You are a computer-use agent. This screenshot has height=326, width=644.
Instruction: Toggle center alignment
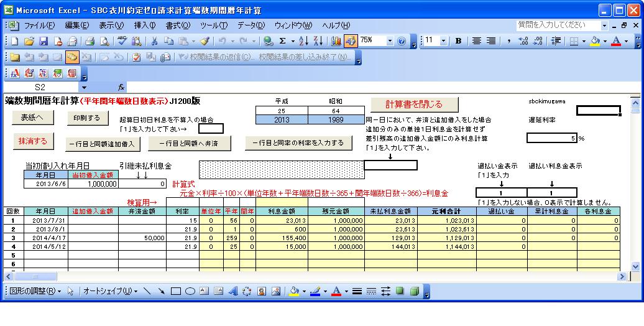477,41
